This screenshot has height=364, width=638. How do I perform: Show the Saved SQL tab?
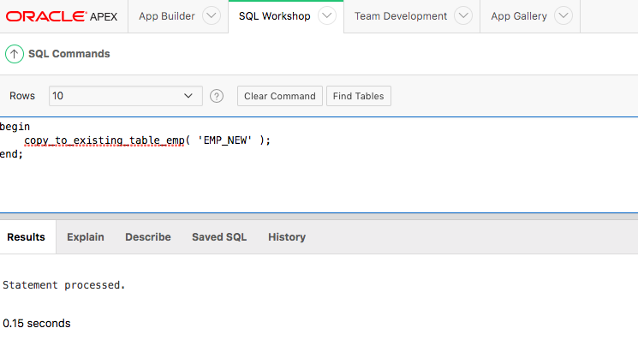coord(219,237)
